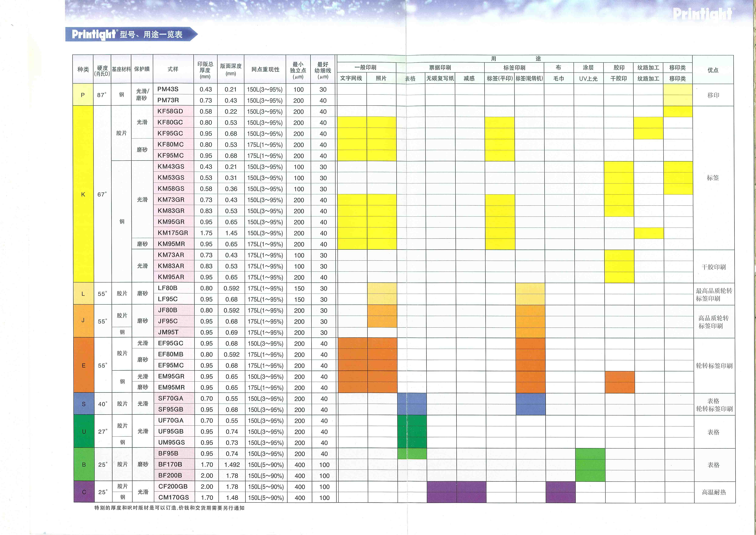This screenshot has width=756, height=535.
Task: Click the footnote about special thickness orders
Action: 169,508
